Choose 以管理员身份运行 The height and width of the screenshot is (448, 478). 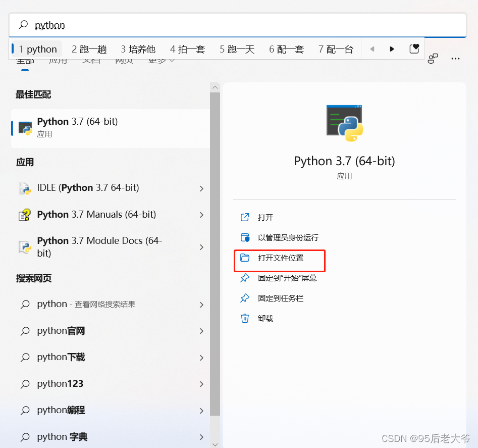coord(288,237)
